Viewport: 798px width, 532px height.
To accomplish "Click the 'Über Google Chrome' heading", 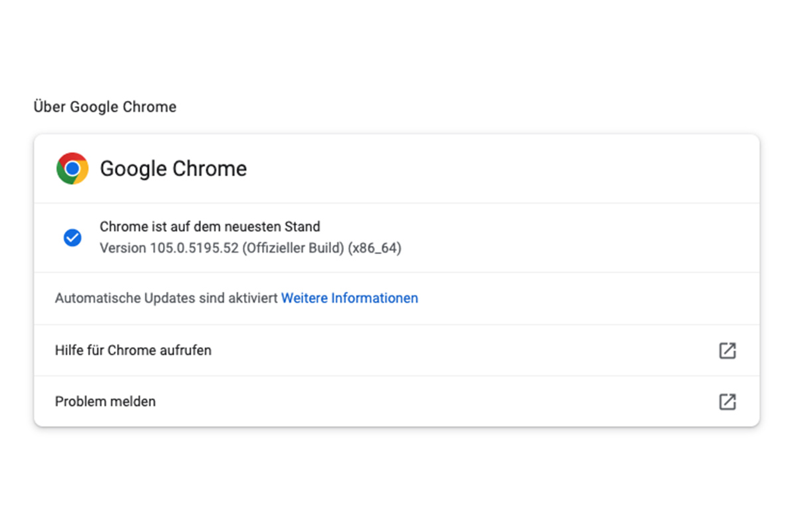I will click(105, 107).
